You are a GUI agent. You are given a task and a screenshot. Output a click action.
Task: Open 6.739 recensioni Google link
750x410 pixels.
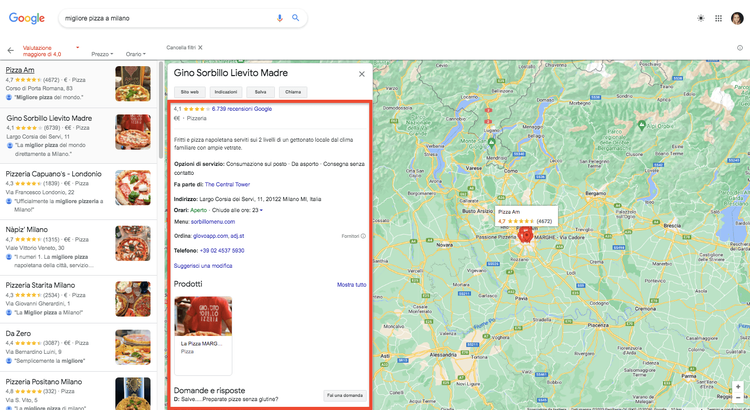[242, 109]
